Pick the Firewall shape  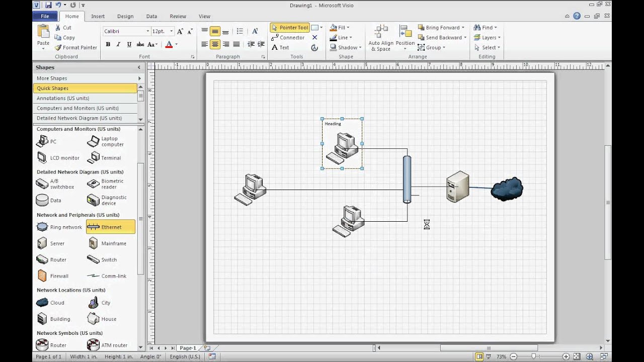click(x=52, y=276)
